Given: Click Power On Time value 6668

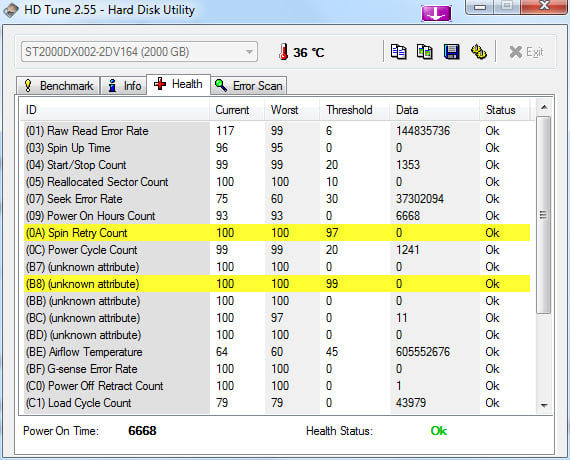Looking at the screenshot, I should pos(142,431).
